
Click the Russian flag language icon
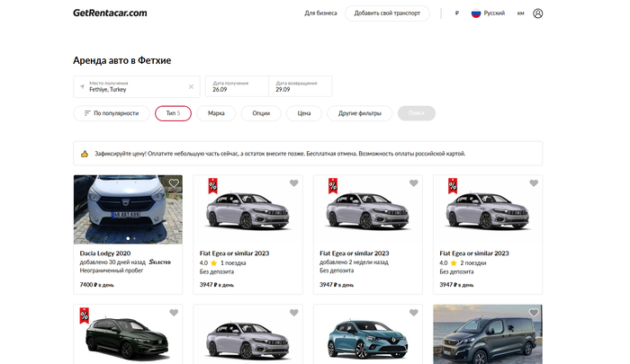tap(476, 13)
